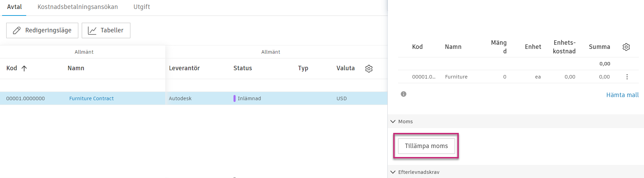Switch to the Kostnadsbetalningsansökan tab
Screen dimensions: 644x178
(78, 7)
